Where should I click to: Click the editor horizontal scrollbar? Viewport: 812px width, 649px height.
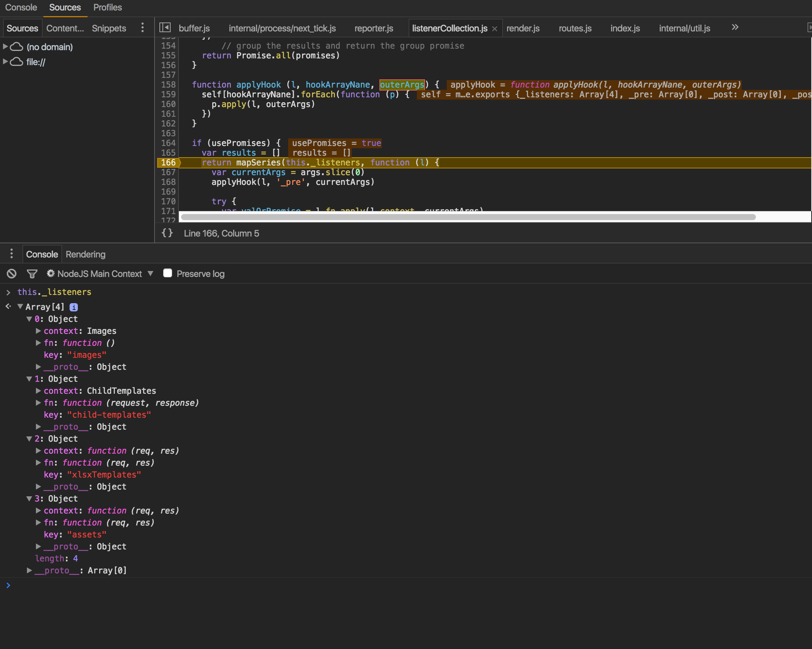467,217
